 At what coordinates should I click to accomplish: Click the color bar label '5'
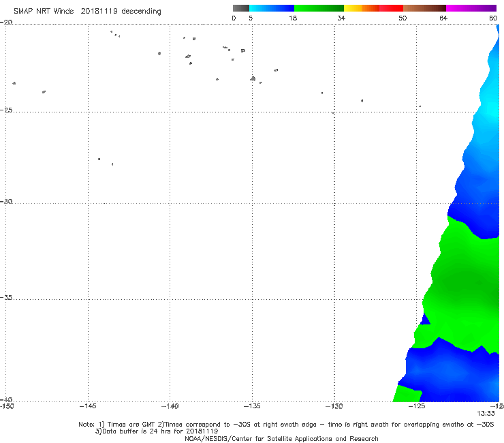(251, 18)
